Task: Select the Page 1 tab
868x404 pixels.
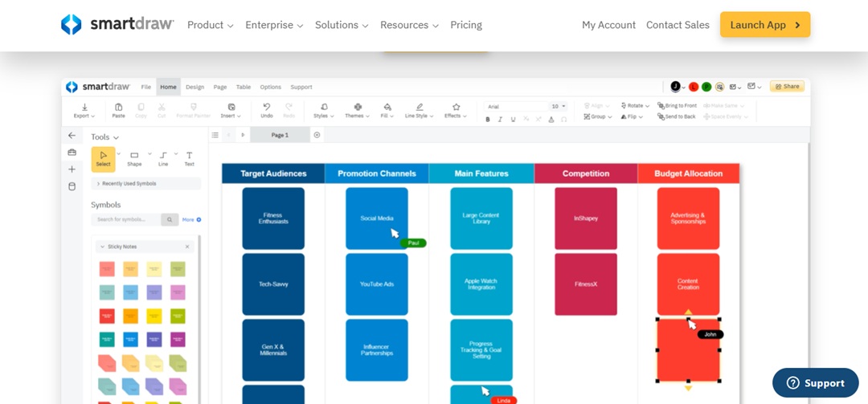Action: click(x=280, y=135)
